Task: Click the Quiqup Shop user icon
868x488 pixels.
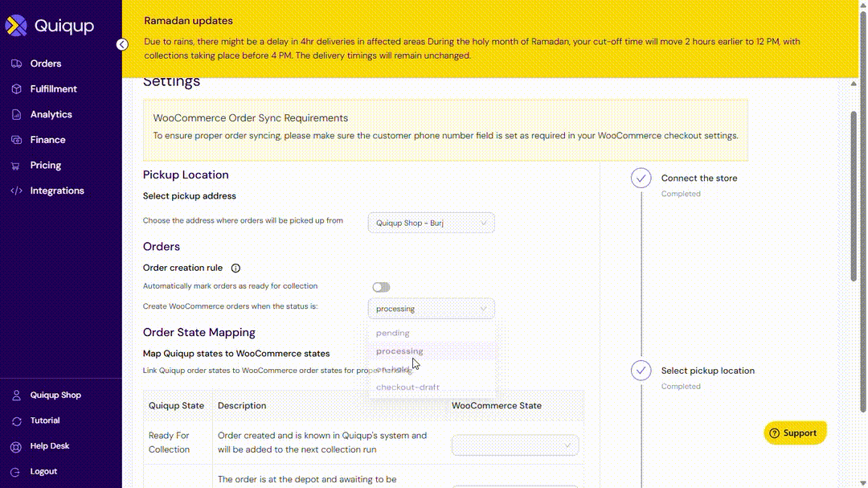Action: click(x=16, y=396)
